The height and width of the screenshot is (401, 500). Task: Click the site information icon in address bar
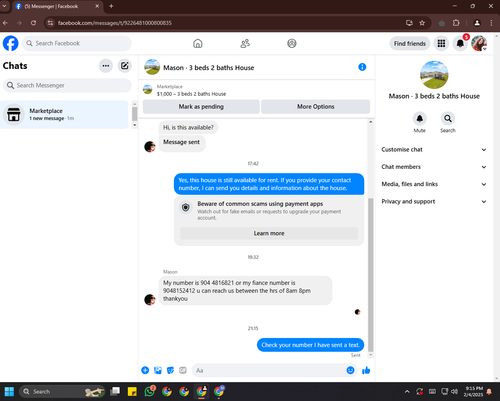[x=50, y=23]
